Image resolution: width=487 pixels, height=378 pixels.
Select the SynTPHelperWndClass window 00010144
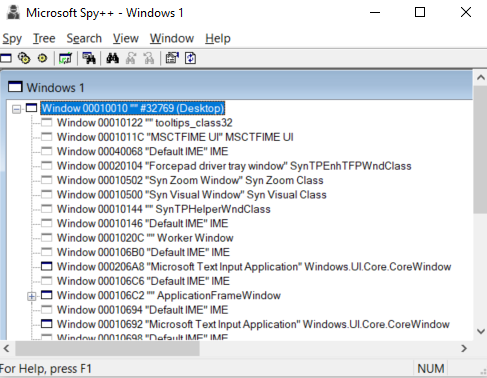[163, 209]
